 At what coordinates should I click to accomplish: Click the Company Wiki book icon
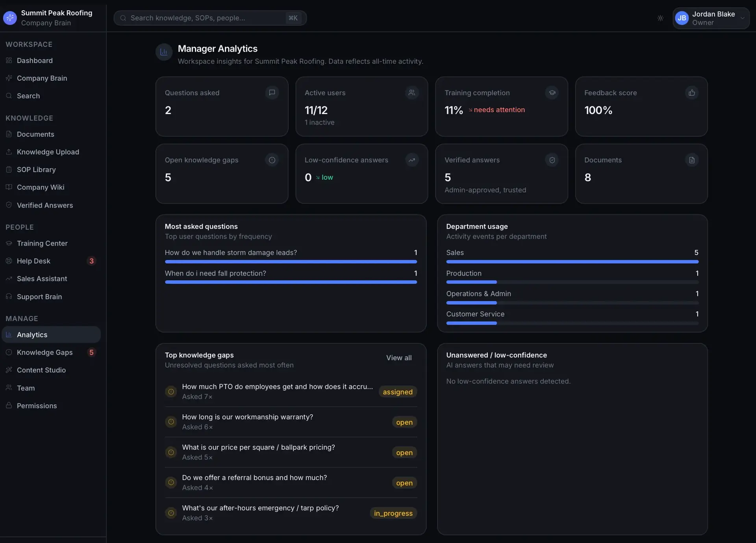click(x=9, y=187)
